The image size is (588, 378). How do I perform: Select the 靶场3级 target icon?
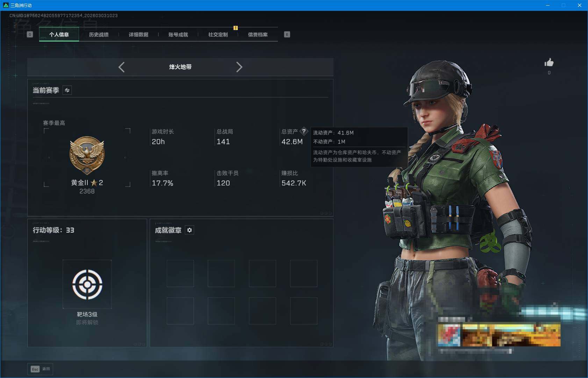click(x=87, y=284)
